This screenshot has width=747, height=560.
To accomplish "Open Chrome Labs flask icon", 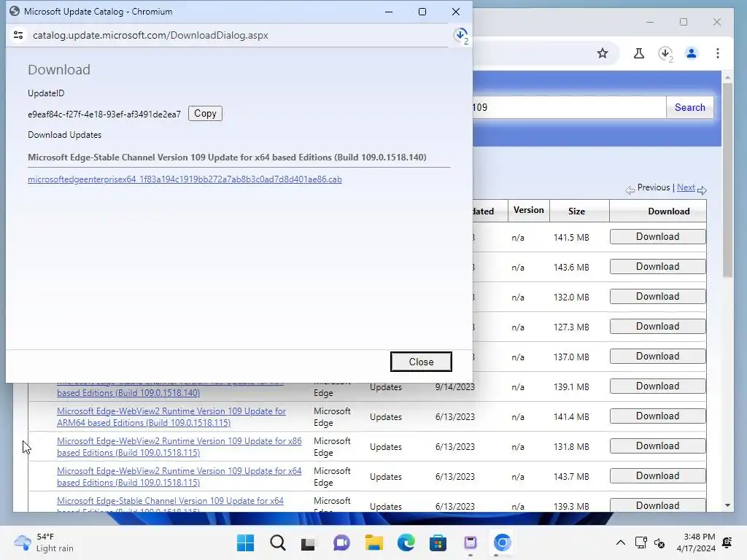I will [x=639, y=53].
